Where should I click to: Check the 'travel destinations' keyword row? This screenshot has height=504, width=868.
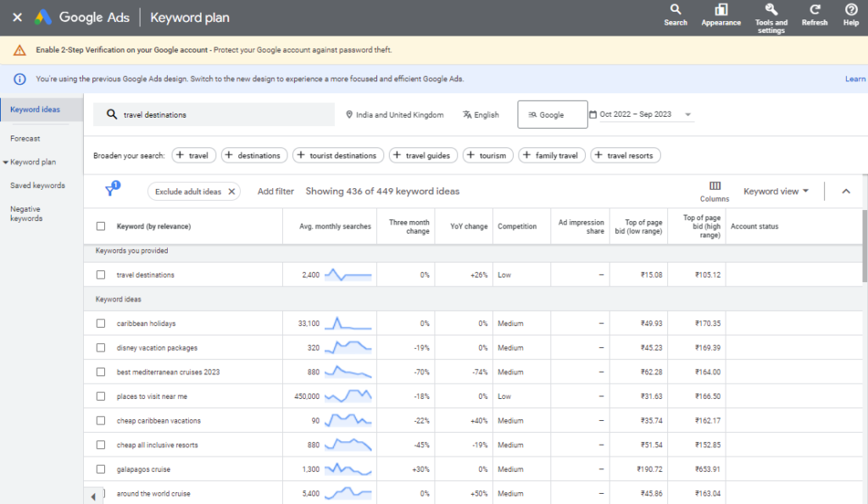[100, 275]
